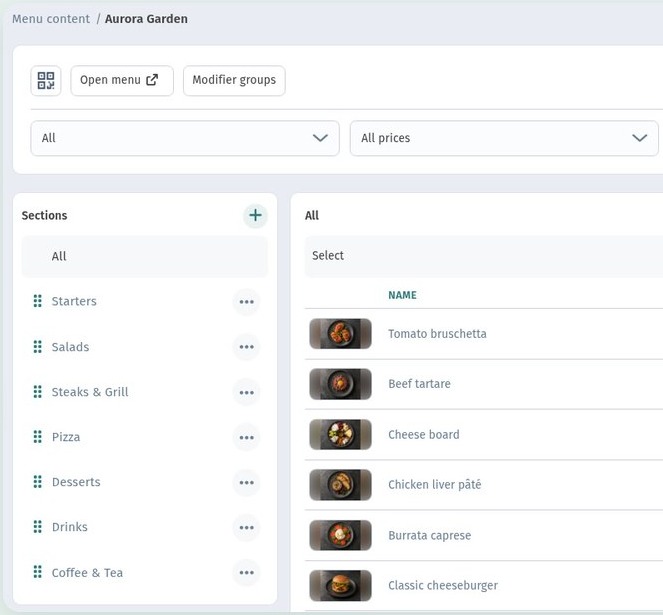Grab the Starters drag handle

(38, 301)
